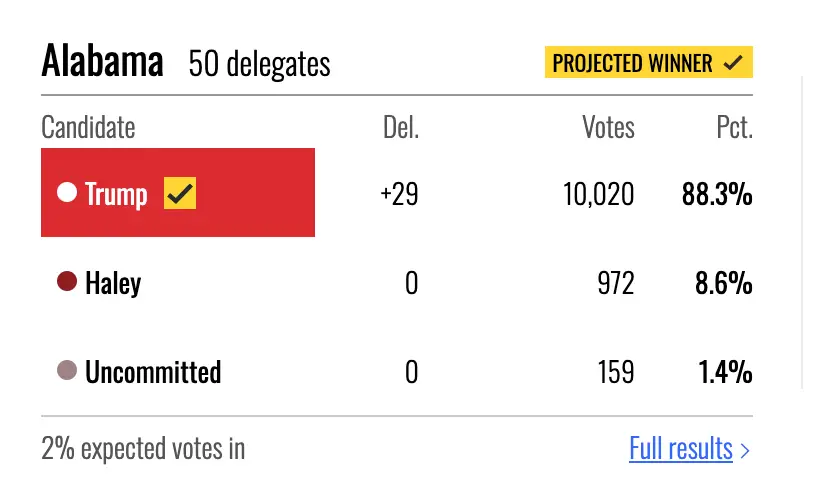Click the Del. column header

[x=401, y=127]
